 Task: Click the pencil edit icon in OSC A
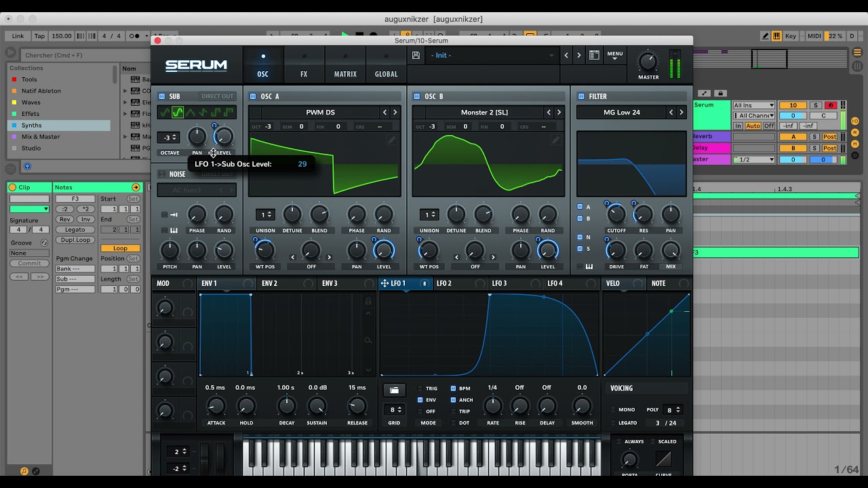coord(391,140)
